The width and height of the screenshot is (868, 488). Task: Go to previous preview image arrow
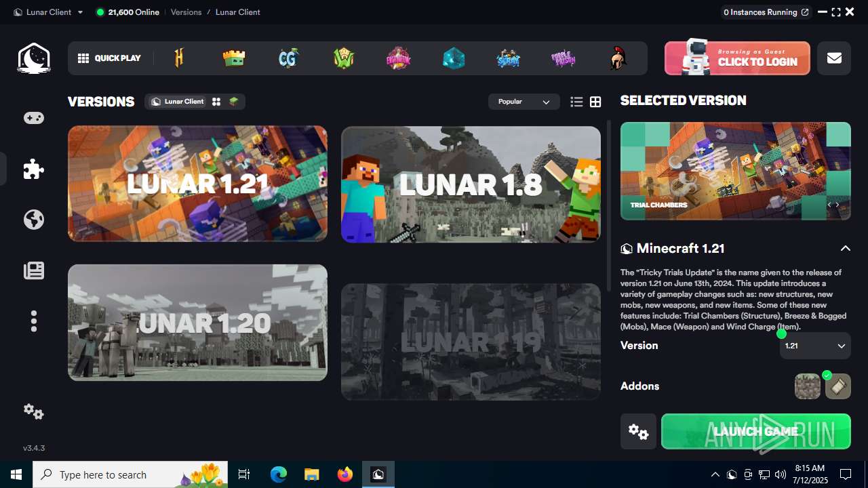click(x=829, y=205)
